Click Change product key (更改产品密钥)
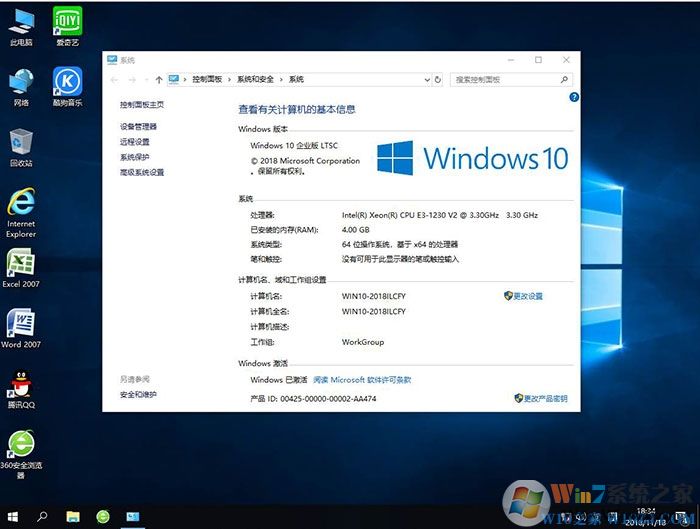This screenshot has height=529, width=700. (544, 398)
